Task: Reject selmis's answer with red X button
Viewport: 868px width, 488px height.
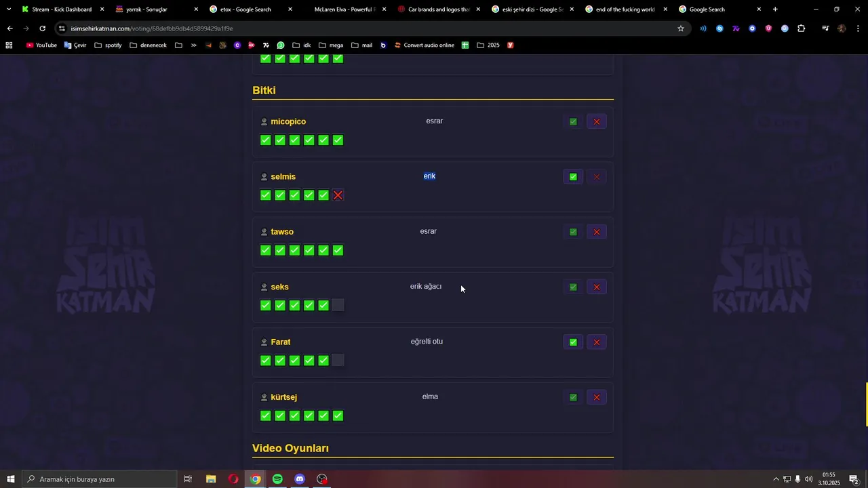Action: 597,177
